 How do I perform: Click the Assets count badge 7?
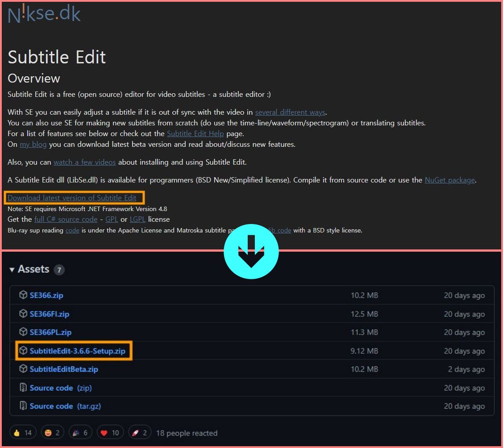[x=59, y=270]
